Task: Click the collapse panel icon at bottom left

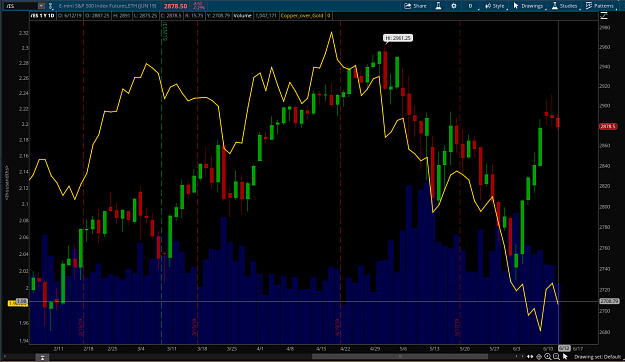Action: click(42, 358)
